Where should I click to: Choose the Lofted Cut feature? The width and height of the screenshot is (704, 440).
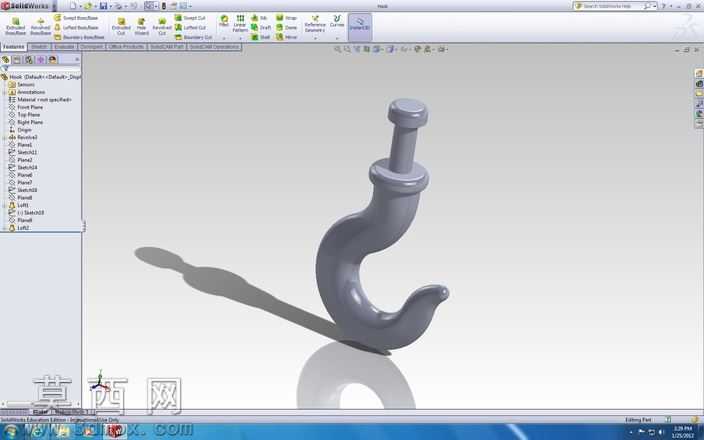coord(190,27)
